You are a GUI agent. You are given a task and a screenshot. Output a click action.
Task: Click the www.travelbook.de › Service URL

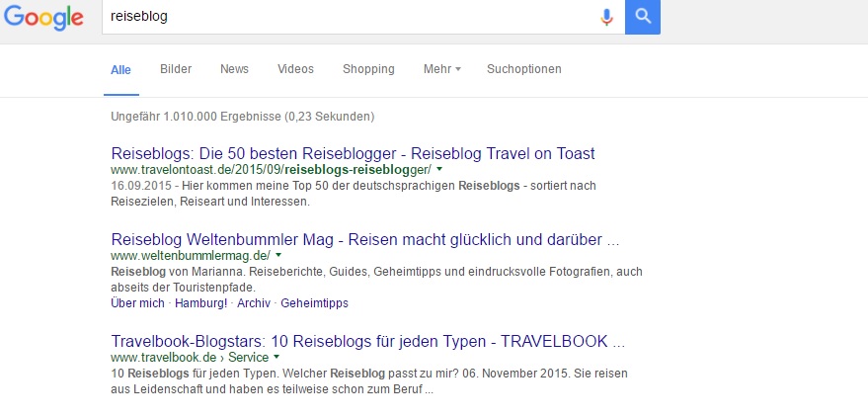click(x=190, y=357)
